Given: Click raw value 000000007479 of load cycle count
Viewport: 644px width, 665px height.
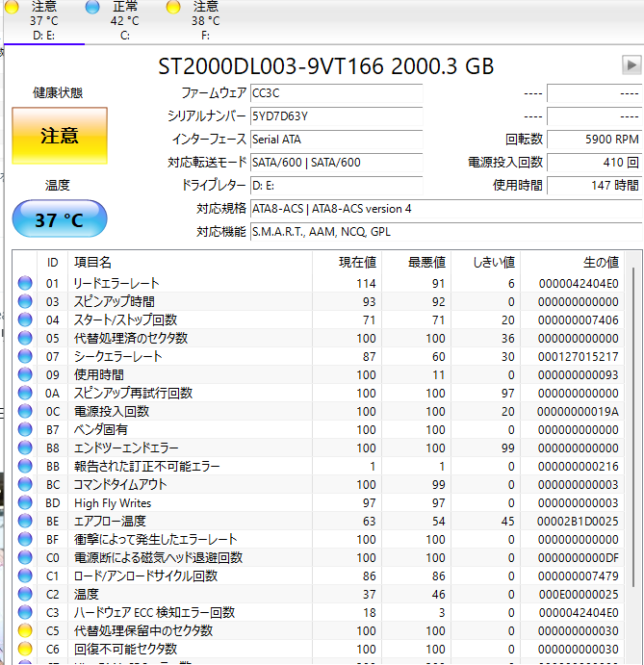Looking at the screenshot, I should pyautogui.click(x=578, y=575).
